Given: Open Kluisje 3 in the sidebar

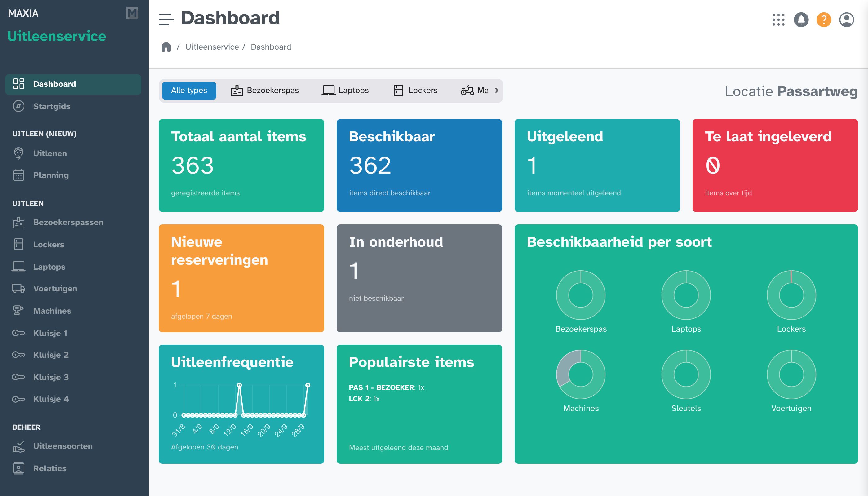Looking at the screenshot, I should pyautogui.click(x=73, y=377).
